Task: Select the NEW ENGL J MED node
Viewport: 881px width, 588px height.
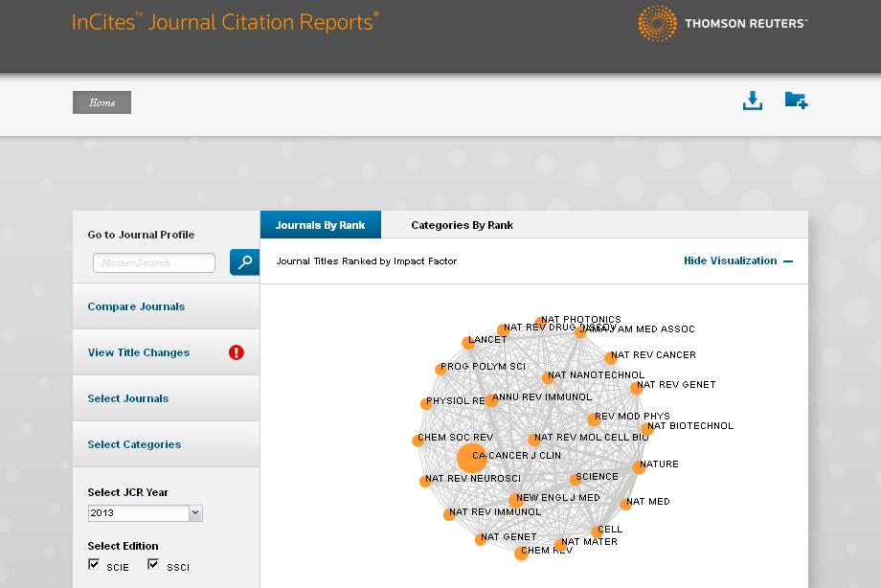Action: click(x=515, y=500)
